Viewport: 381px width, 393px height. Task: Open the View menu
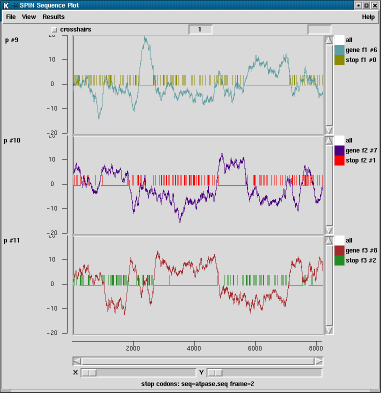[29, 17]
